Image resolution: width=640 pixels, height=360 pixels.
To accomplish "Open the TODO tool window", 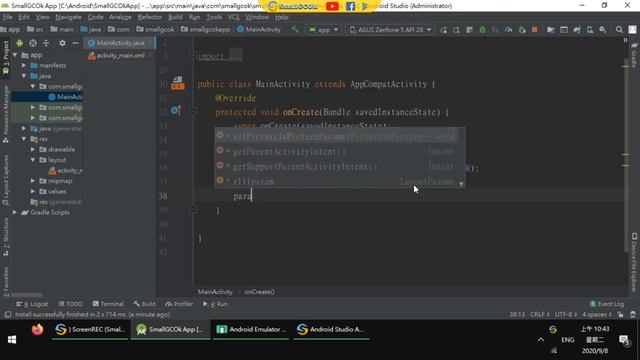I will (71, 304).
